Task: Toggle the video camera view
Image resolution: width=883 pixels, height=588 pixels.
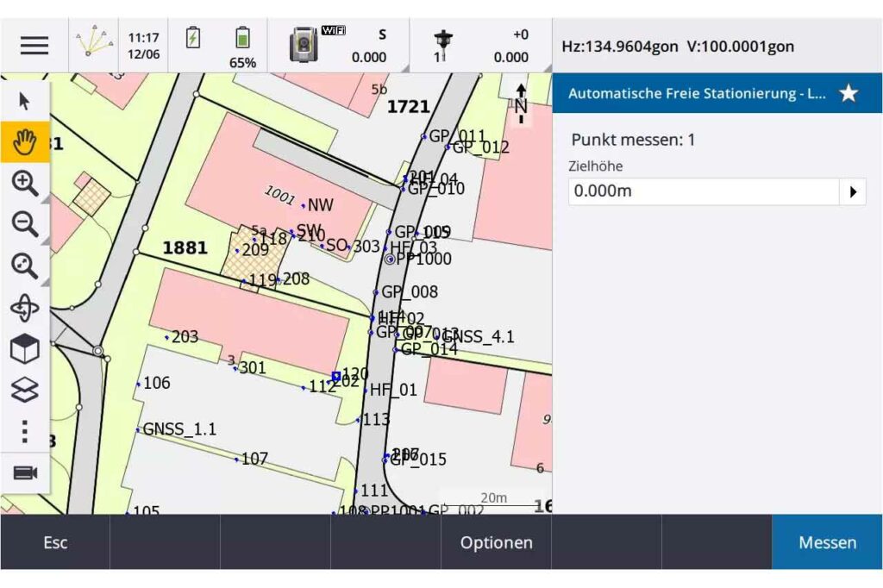Action: coord(25,473)
